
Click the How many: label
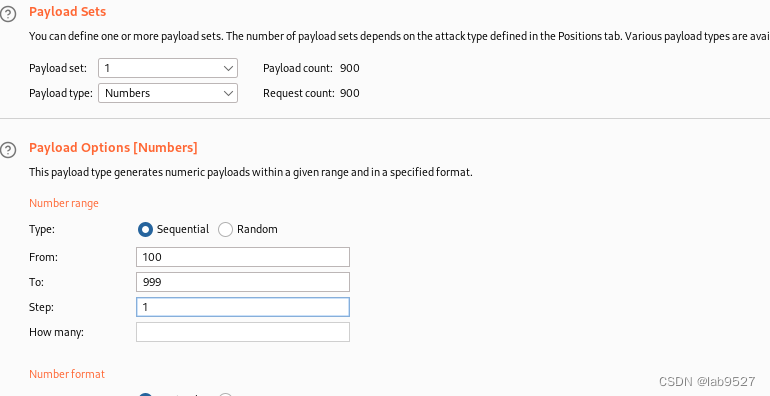56,333
